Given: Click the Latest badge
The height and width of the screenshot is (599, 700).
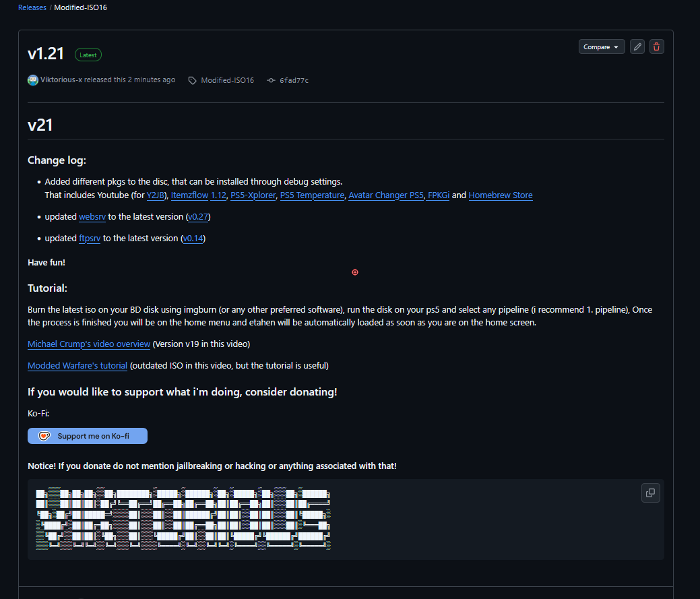Looking at the screenshot, I should [88, 55].
